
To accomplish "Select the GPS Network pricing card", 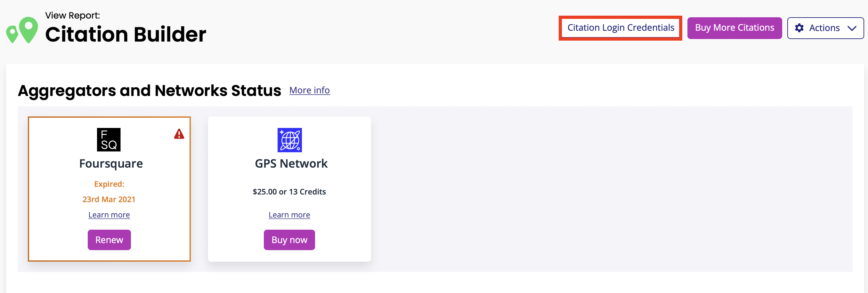I will coord(289,189).
